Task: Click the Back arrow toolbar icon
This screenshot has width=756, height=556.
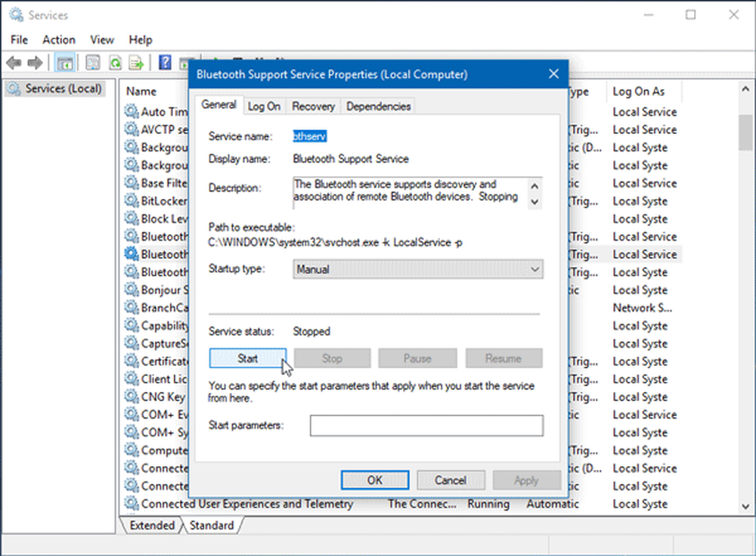Action: 14,63
